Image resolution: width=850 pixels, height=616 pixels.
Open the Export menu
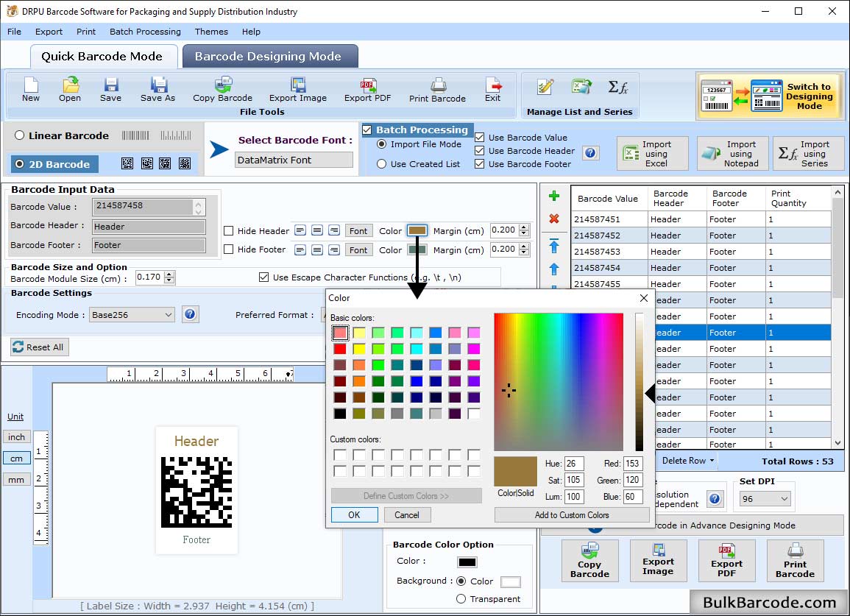[49, 32]
